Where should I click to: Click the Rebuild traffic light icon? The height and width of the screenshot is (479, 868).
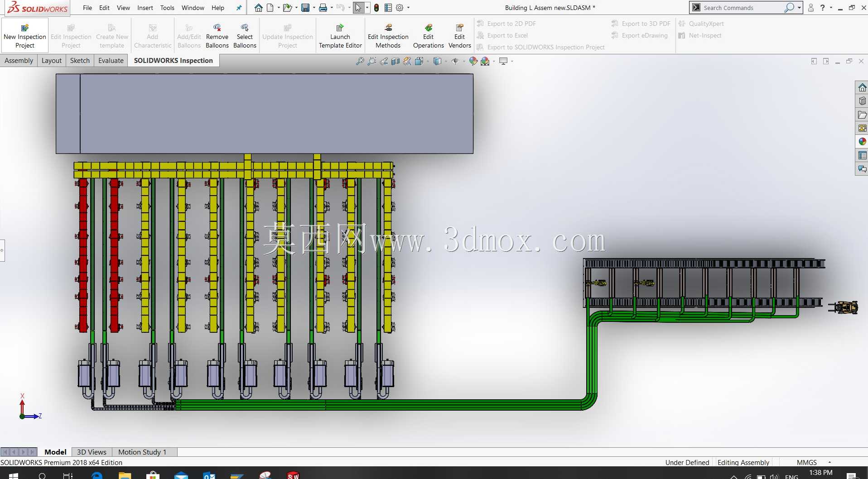pyautogui.click(x=376, y=8)
